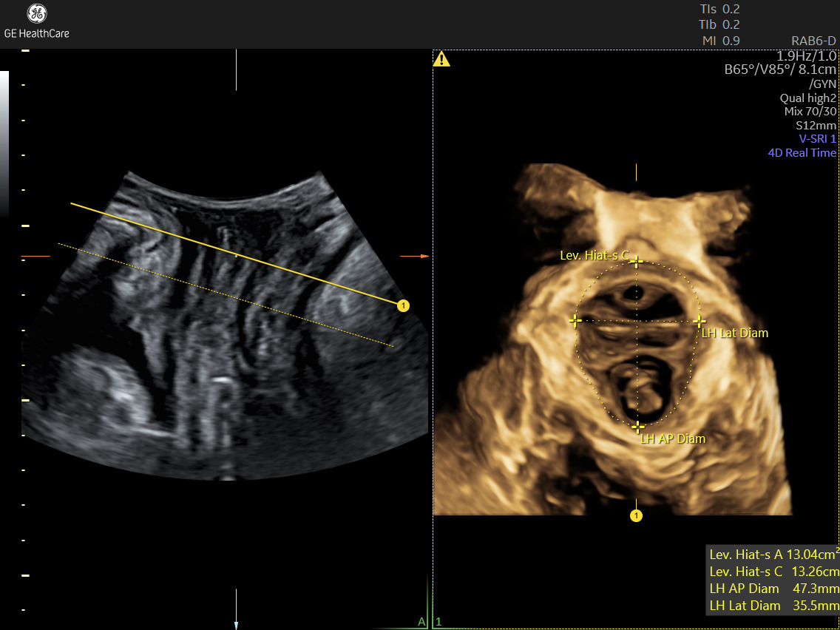Select the RAB6-D probe indicator
This screenshot has height=630, width=840.
pos(813,41)
